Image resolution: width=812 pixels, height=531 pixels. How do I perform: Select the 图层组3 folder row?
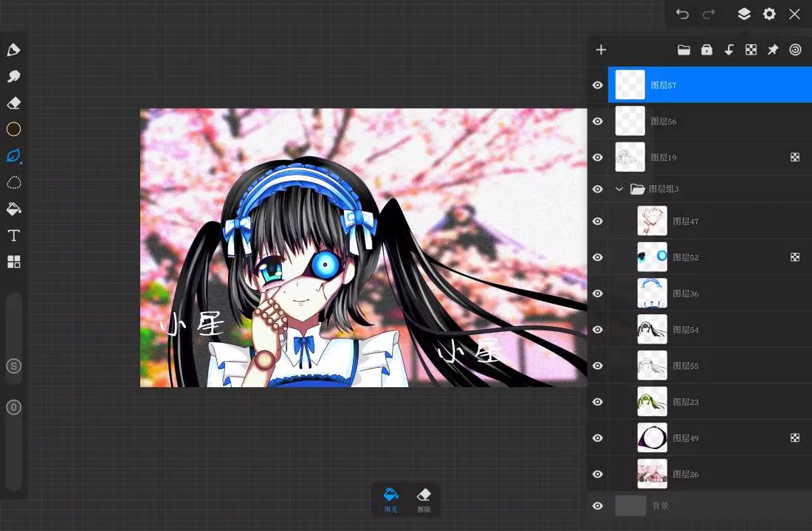[710, 189]
